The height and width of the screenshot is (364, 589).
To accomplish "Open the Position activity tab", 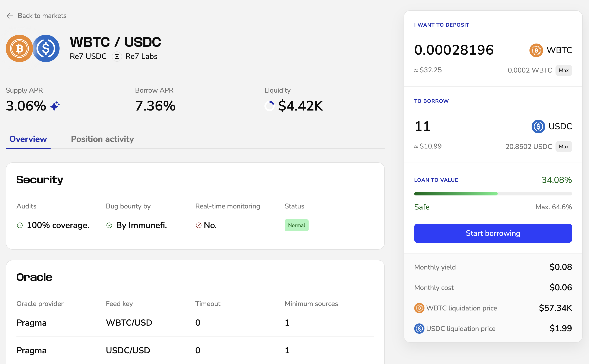I will [102, 139].
